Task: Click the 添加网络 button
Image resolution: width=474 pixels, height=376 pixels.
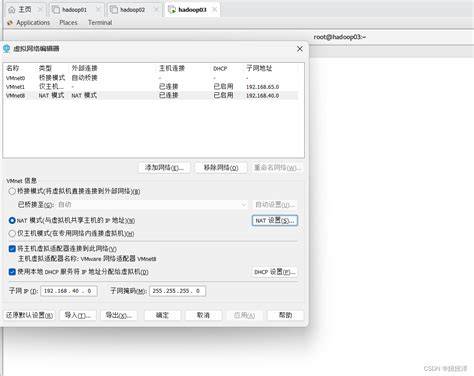Action: 164,167
